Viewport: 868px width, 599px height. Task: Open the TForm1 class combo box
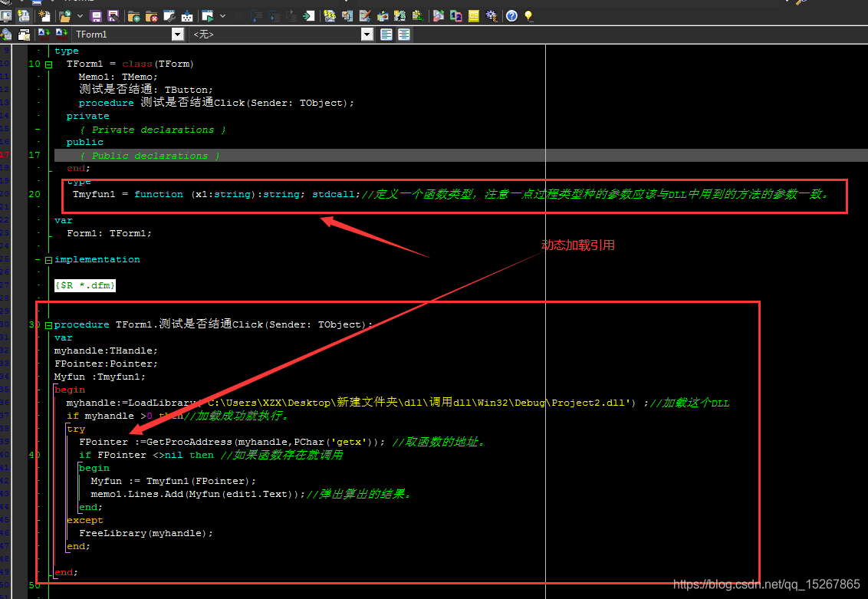pos(128,35)
